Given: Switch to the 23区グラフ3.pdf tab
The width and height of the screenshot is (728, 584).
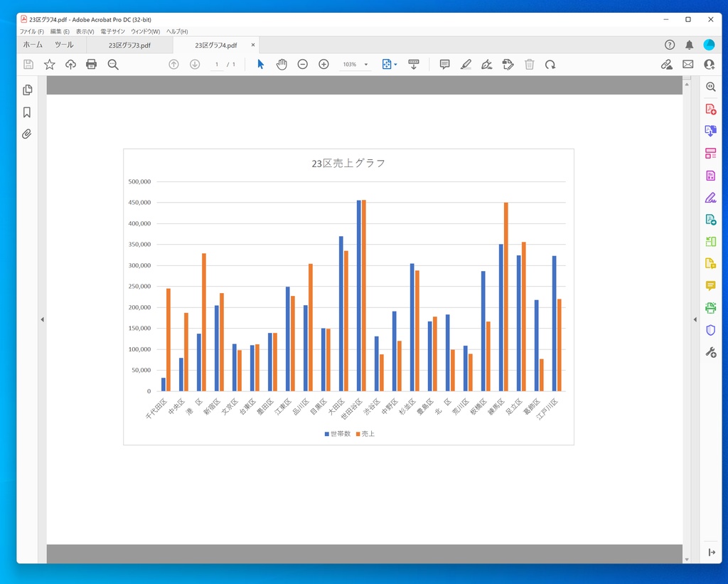Looking at the screenshot, I should (129, 45).
